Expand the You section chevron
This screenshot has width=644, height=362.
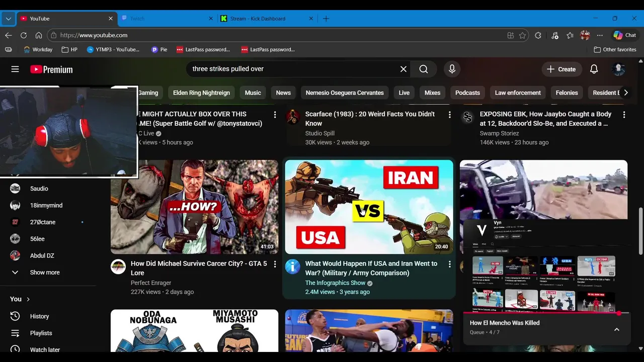[x=28, y=299]
